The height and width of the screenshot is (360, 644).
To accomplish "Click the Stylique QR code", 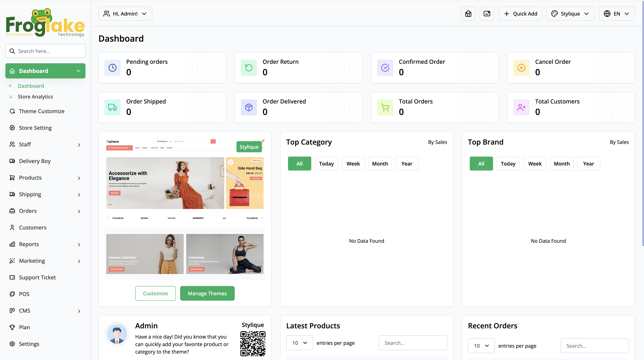I will point(253,344).
